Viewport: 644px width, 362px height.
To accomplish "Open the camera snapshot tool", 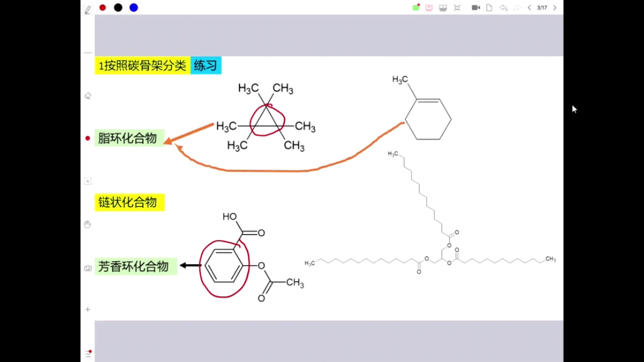I will coord(88,268).
